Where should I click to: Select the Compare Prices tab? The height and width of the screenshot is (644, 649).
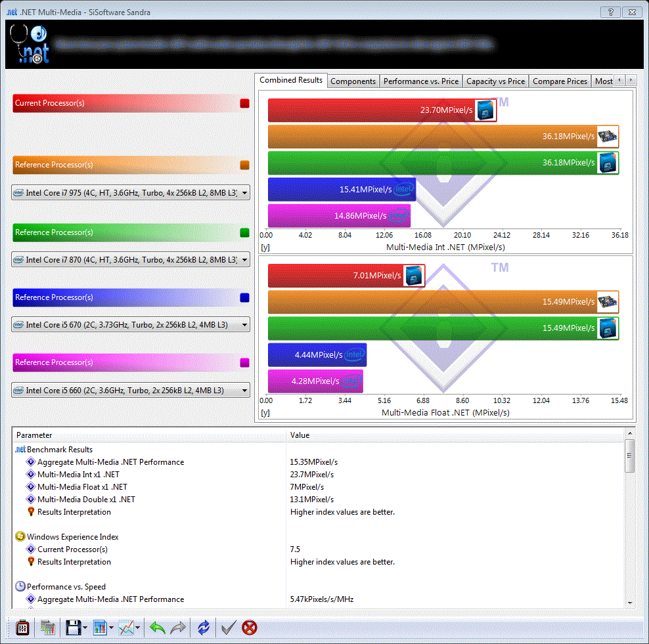560,81
